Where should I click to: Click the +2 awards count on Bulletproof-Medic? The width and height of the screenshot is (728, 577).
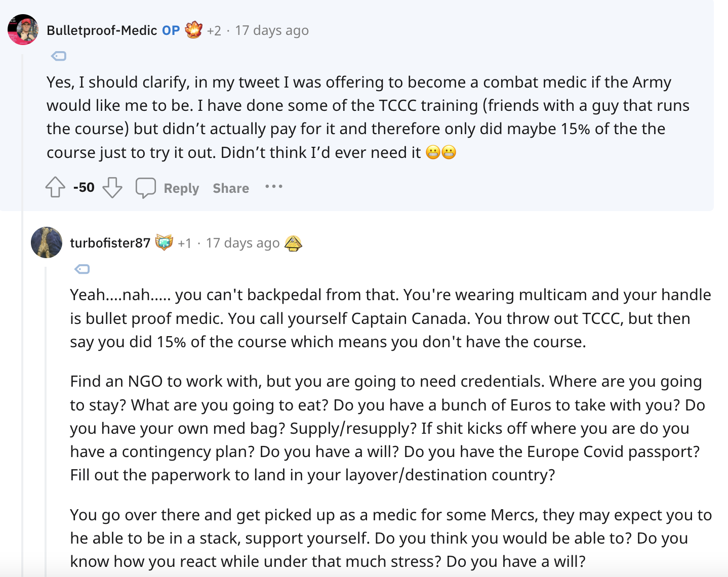[x=214, y=31]
